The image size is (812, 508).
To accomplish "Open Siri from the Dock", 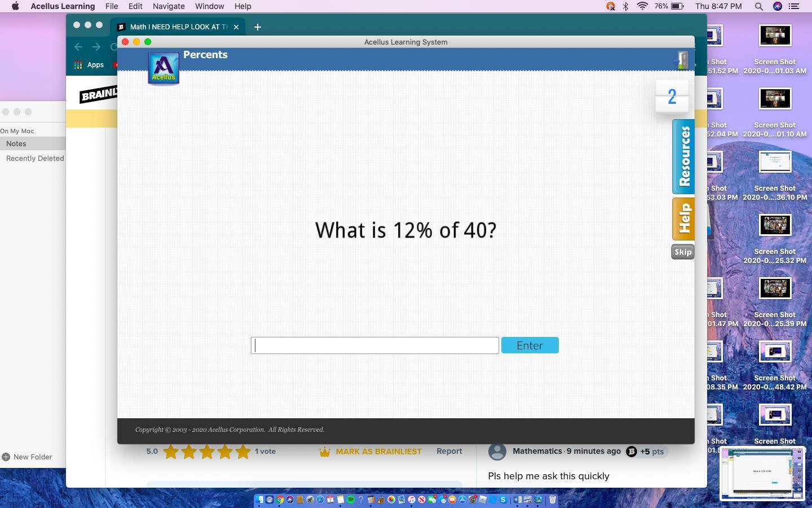I will (x=290, y=500).
